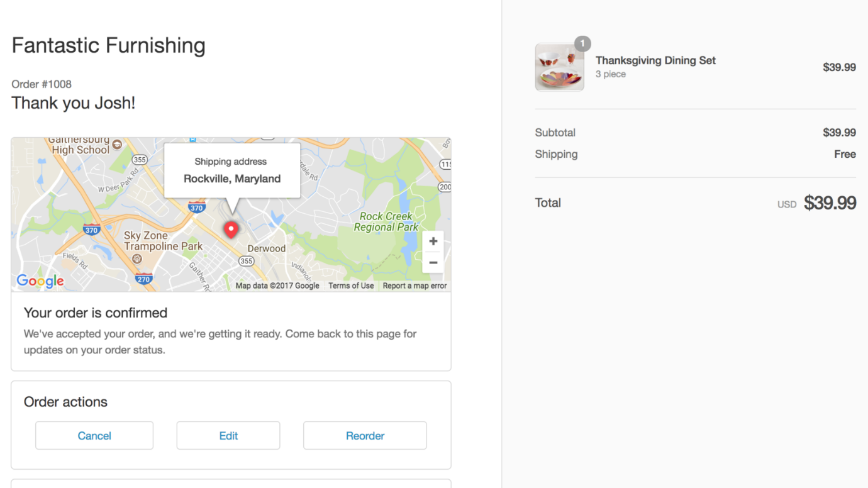Click the Gaithersburg High School map marker
Image resolution: width=868 pixels, height=488 pixels.
point(117,145)
